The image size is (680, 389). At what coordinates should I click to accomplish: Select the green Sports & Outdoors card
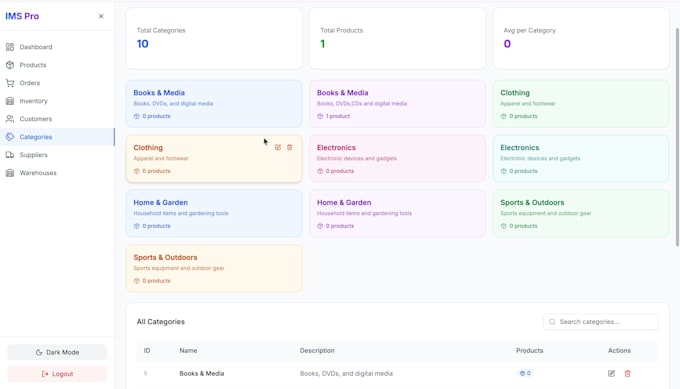pyautogui.click(x=581, y=213)
